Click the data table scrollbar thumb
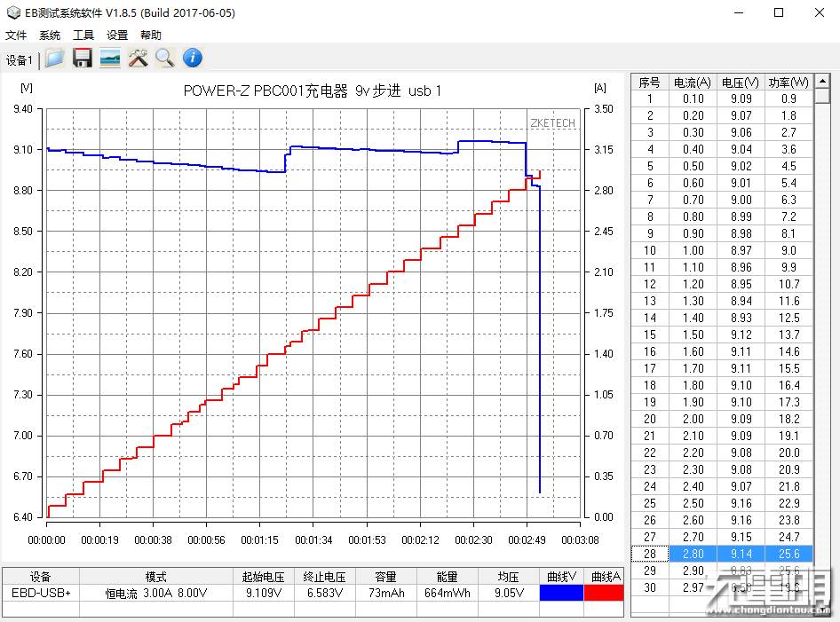Image resolution: width=840 pixels, height=622 pixels. 821,96
